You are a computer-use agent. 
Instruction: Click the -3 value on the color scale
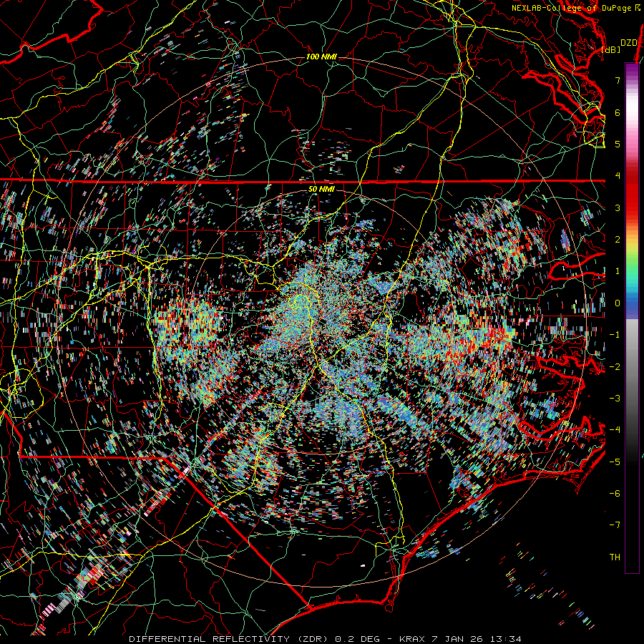click(x=615, y=399)
